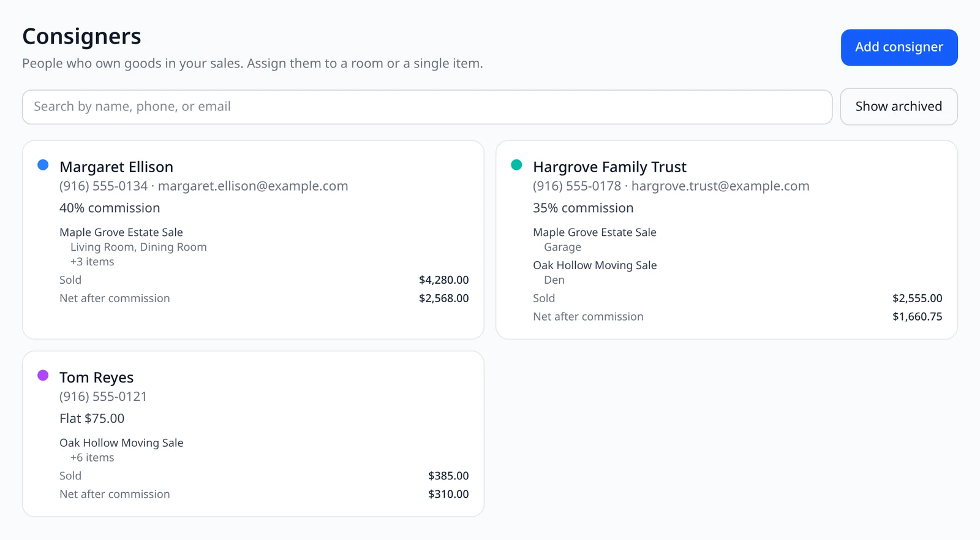This screenshot has width=980, height=540.
Task: Toggle Show archived consigners
Action: click(899, 107)
